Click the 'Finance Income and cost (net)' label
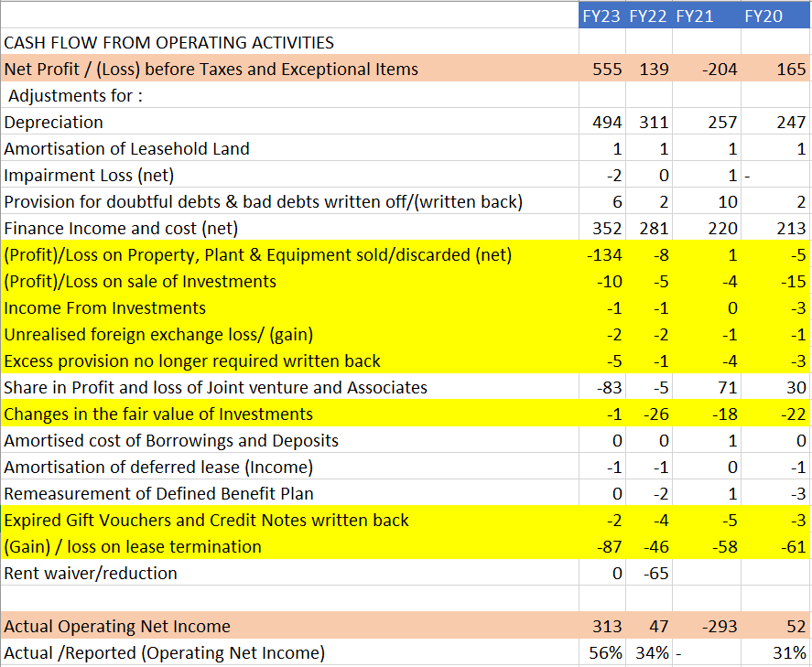 pos(121,228)
